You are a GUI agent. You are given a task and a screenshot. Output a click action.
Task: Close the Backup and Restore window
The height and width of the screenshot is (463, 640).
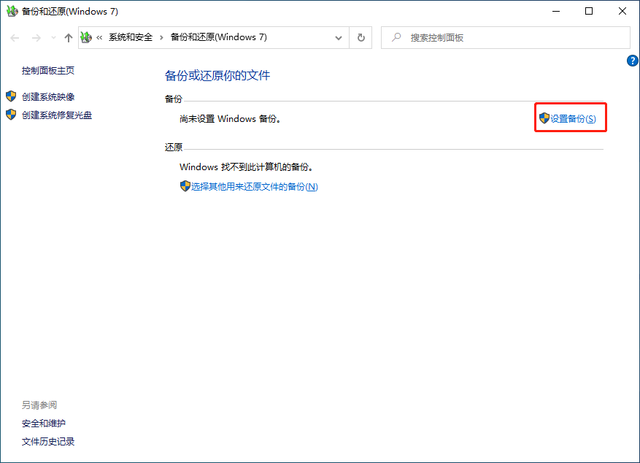click(622, 11)
